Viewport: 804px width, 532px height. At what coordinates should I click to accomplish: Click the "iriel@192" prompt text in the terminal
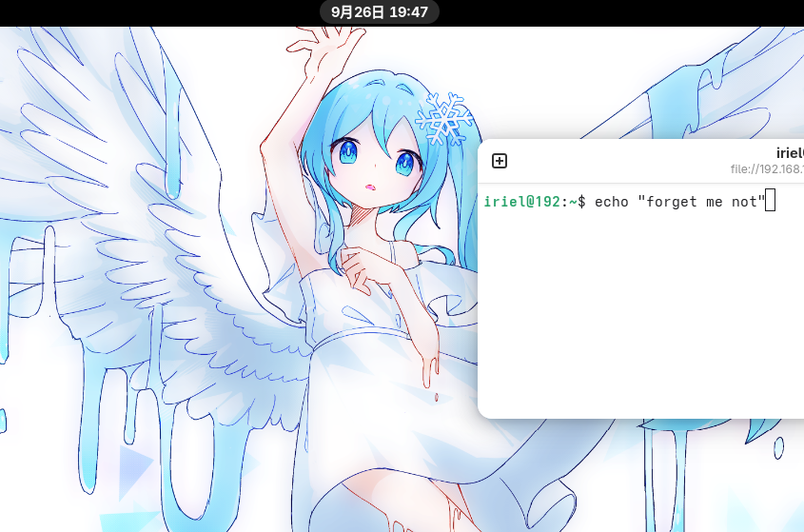click(522, 202)
